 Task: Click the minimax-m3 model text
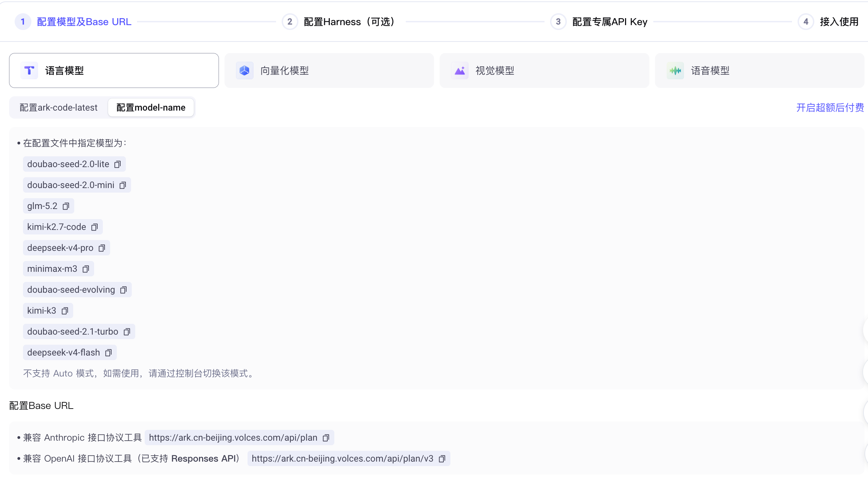tap(52, 269)
